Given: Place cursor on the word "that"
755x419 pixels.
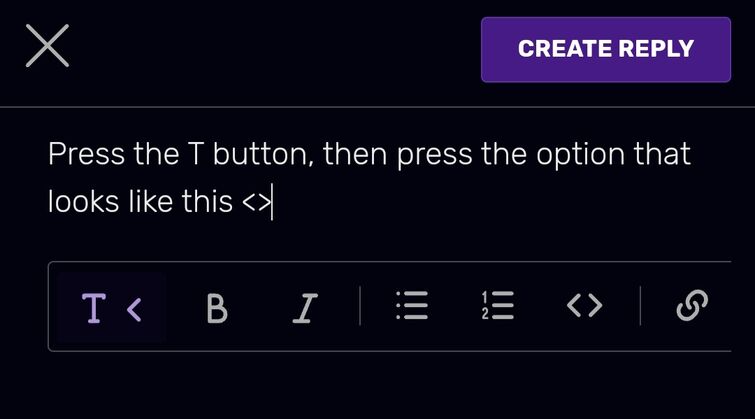Looking at the screenshot, I should [662, 154].
